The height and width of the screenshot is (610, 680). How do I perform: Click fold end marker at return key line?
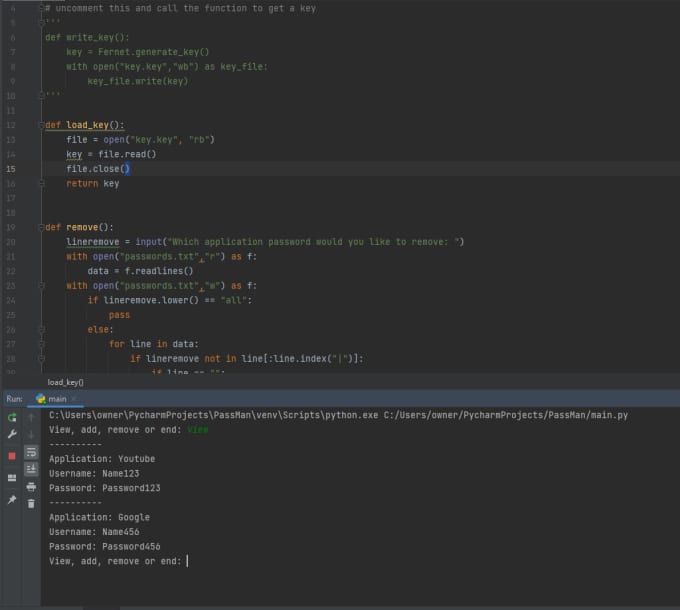[42, 183]
